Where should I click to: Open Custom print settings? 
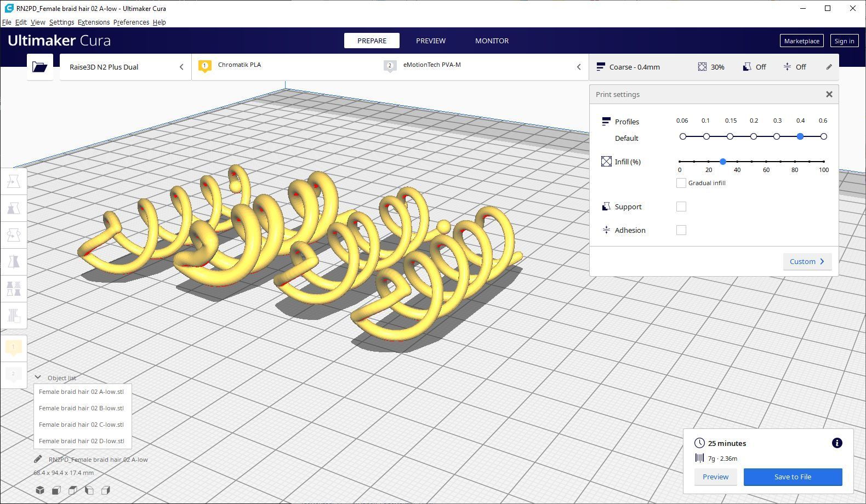pyautogui.click(x=807, y=261)
